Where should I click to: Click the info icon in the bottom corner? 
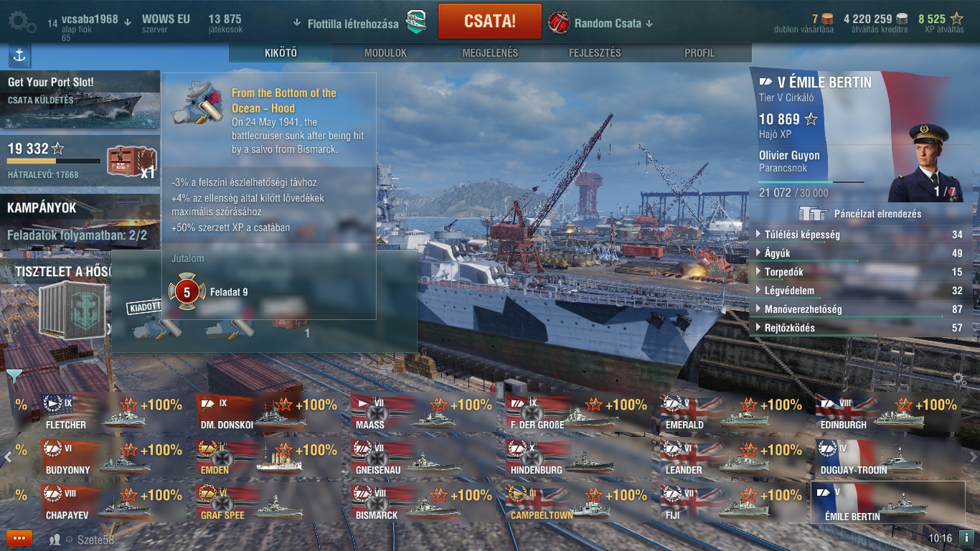point(966,537)
